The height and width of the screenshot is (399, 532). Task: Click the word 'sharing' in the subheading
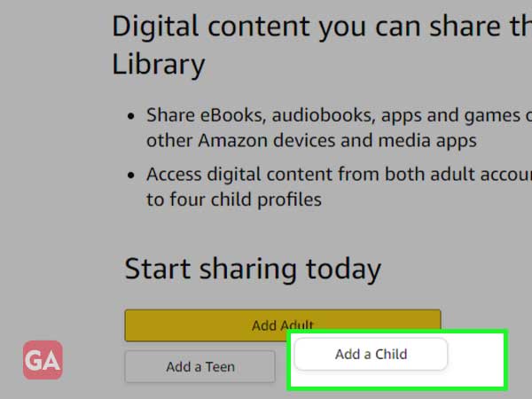pyautogui.click(x=248, y=270)
